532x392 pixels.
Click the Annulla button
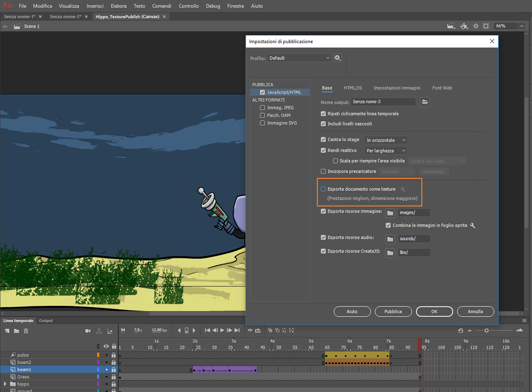[475, 311]
